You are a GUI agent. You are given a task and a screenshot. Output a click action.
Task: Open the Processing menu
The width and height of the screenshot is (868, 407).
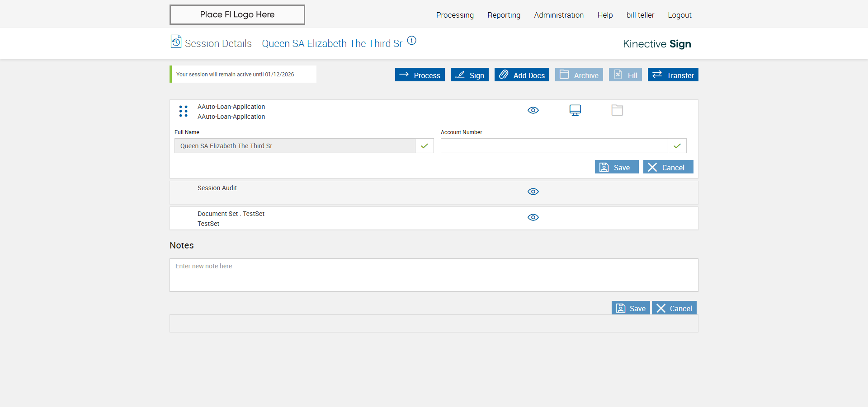tap(455, 15)
